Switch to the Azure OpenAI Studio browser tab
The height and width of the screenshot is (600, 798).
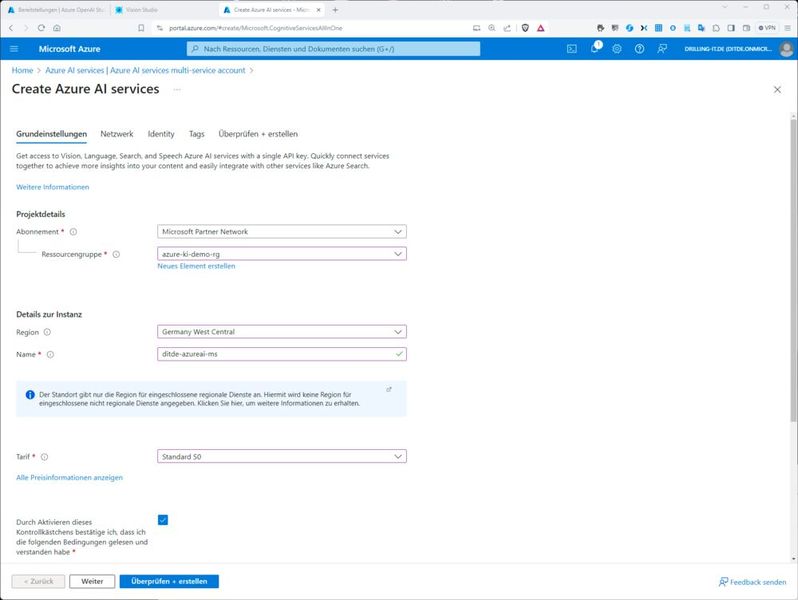tap(56, 10)
